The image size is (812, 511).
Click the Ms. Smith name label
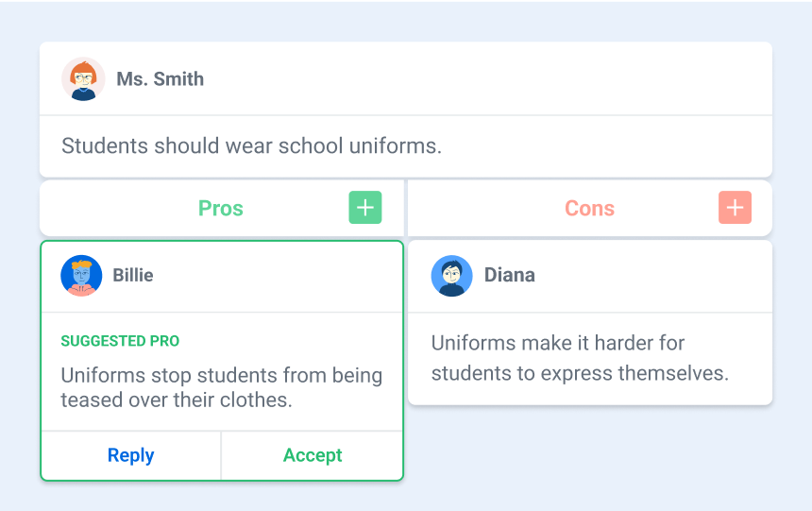pyautogui.click(x=160, y=78)
